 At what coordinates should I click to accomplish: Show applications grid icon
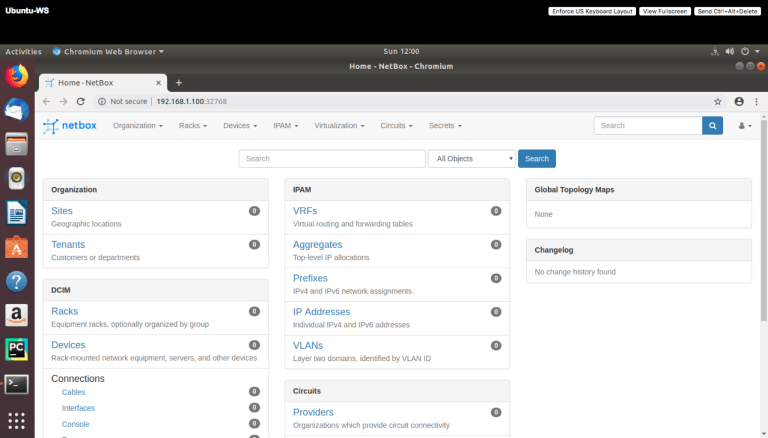17,420
